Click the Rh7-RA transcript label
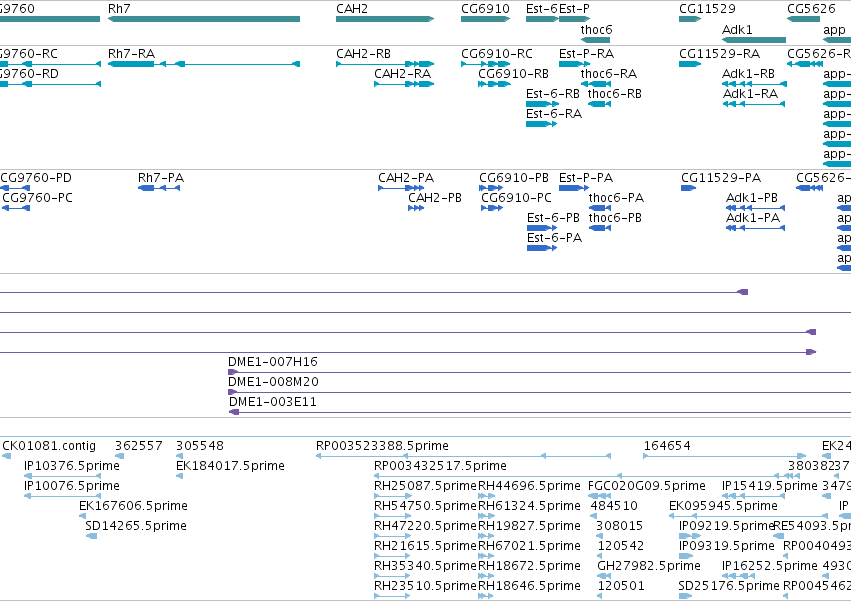The image size is (851, 601). click(x=131, y=54)
